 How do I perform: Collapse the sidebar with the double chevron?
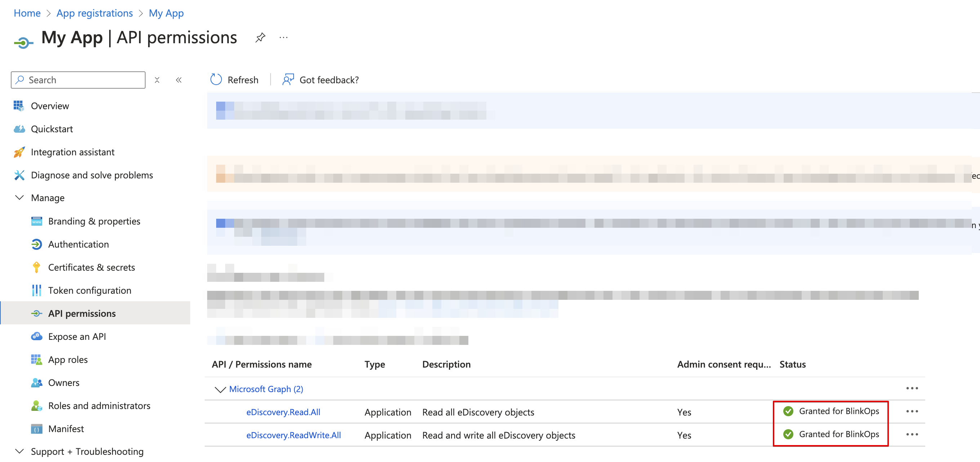pos(179,80)
